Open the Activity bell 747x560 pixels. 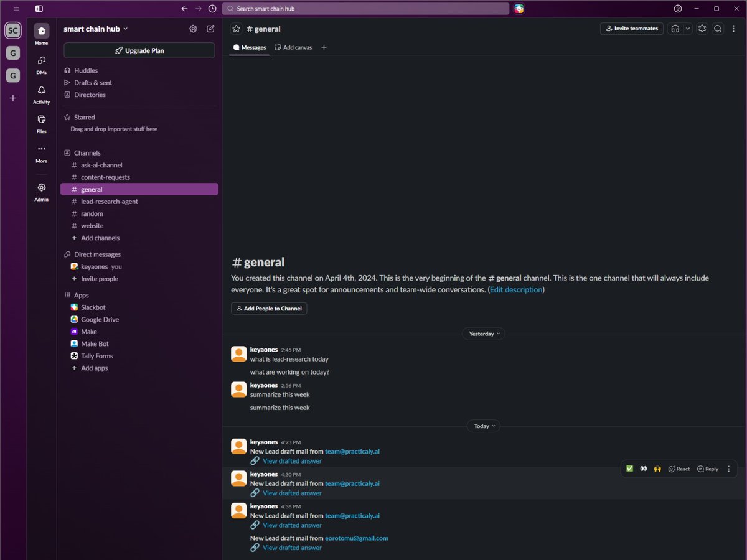[41, 94]
